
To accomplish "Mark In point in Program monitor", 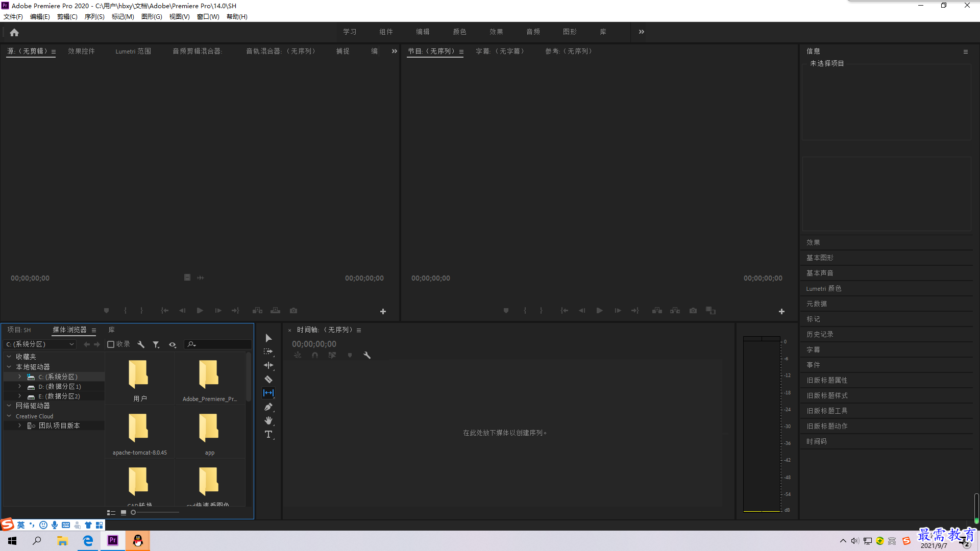I will (x=525, y=310).
